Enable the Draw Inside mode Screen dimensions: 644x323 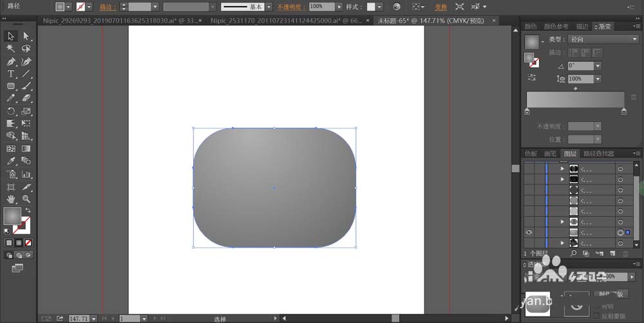(x=28, y=255)
